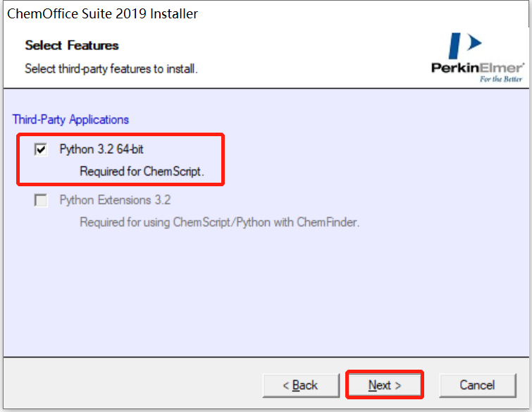Click the PerkinElmer wordmark text

click(x=477, y=68)
